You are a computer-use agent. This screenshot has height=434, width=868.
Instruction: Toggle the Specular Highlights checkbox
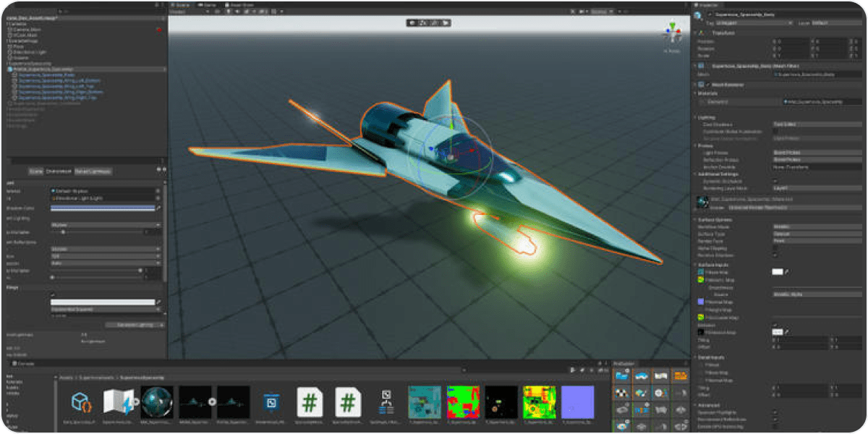click(x=775, y=412)
